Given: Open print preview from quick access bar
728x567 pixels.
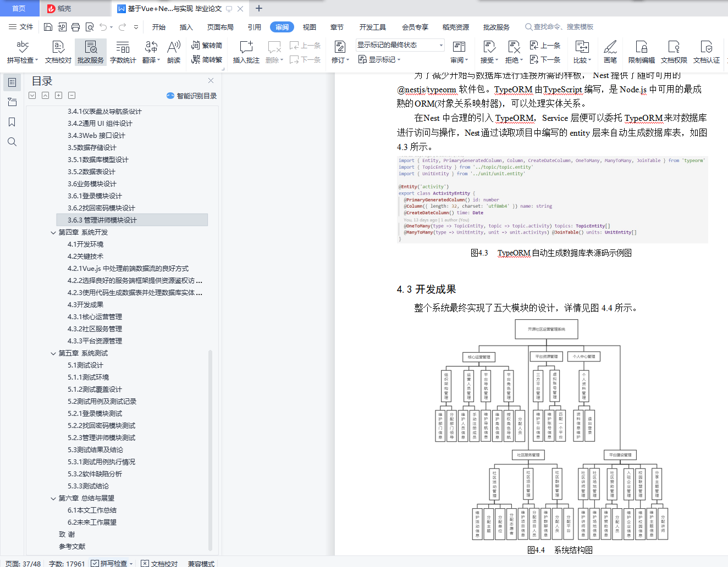Looking at the screenshot, I should [x=89, y=27].
